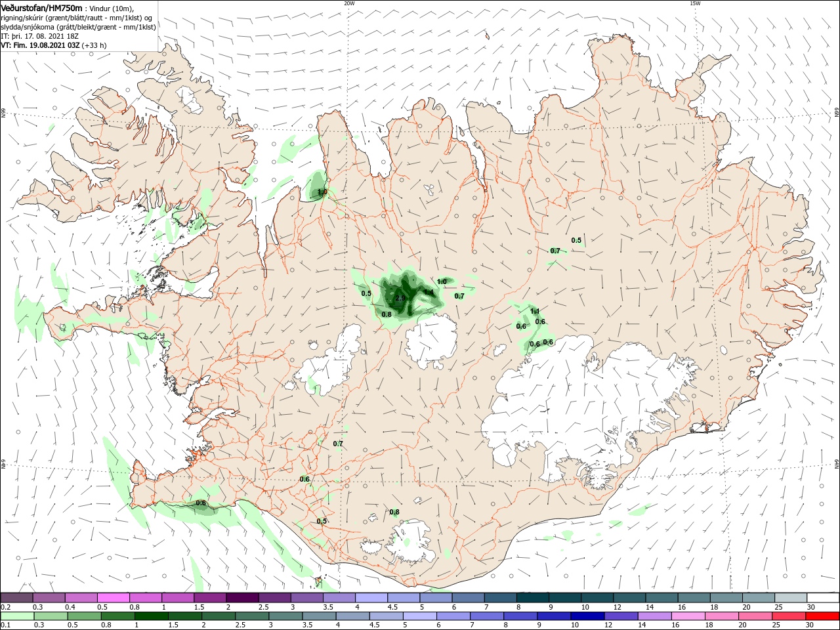The image size is (840, 630).
Task: Click the valid time 'VT: Fim. 19.08.2021 03Z (+33 h)'
Action: pos(54,45)
